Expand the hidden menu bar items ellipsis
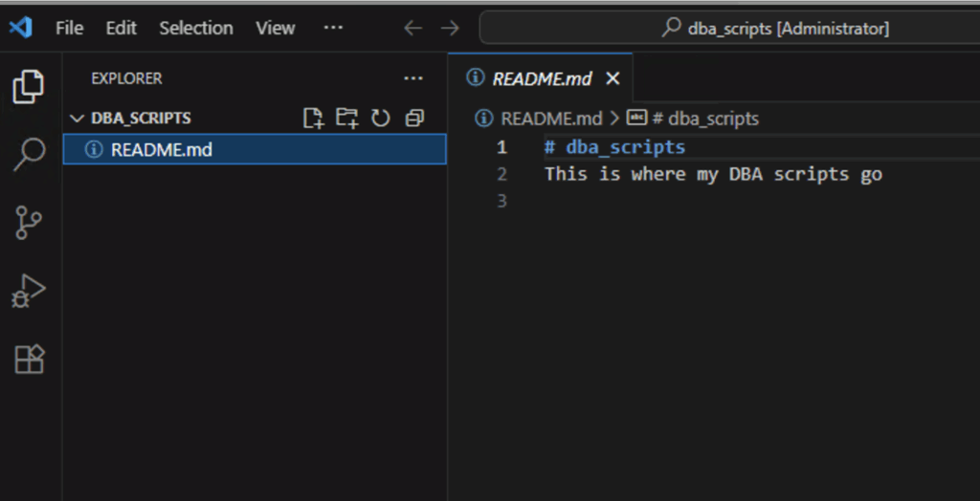Viewport: 980px width, 501px height. 333,28
